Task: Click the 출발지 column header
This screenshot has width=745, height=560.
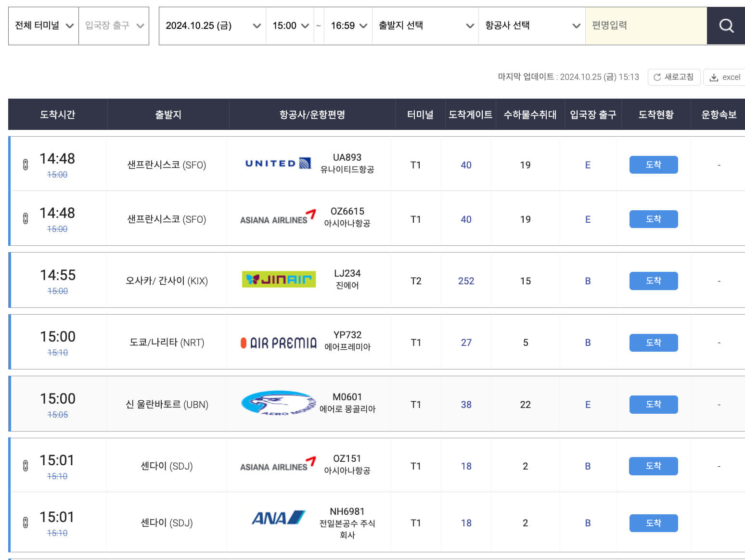Action: [168, 115]
